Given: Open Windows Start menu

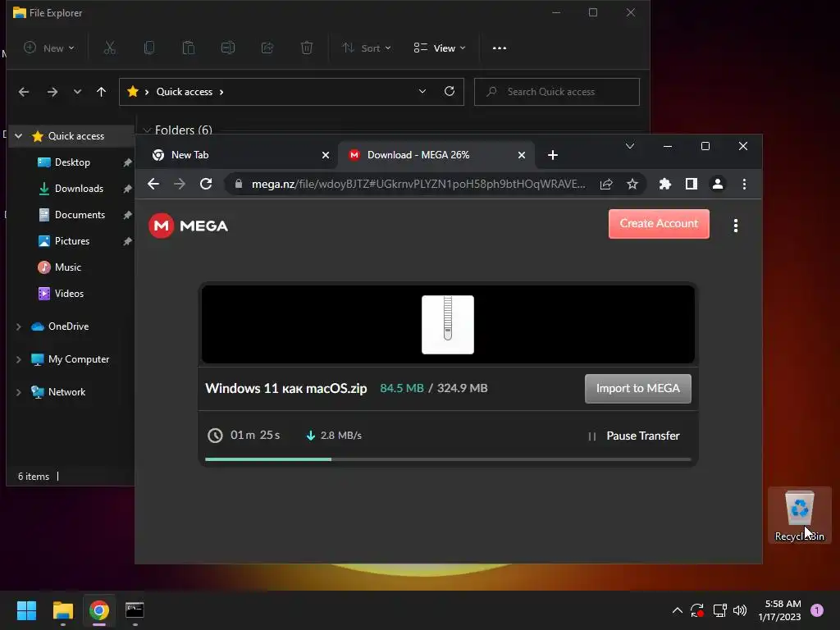Looking at the screenshot, I should point(26,610).
